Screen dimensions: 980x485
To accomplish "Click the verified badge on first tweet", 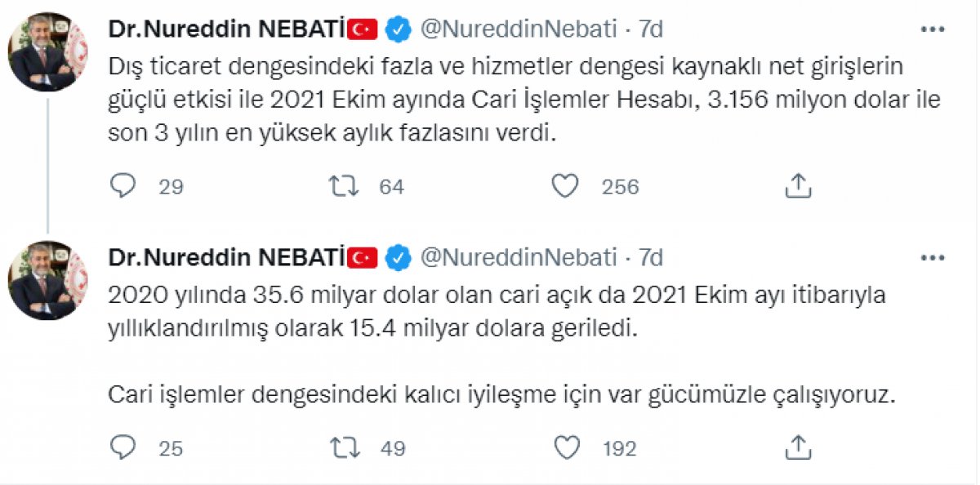I will tap(398, 29).
